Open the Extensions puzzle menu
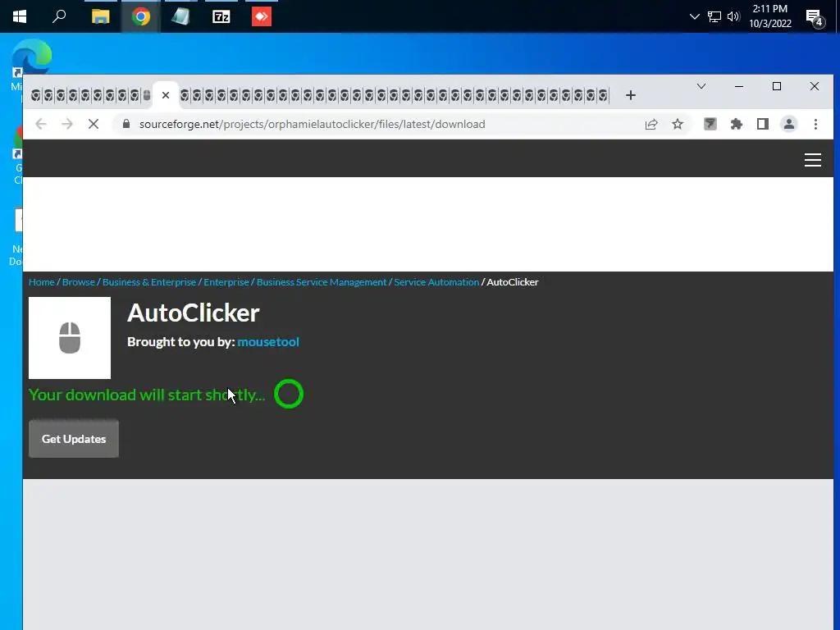The image size is (840, 630). (x=736, y=125)
